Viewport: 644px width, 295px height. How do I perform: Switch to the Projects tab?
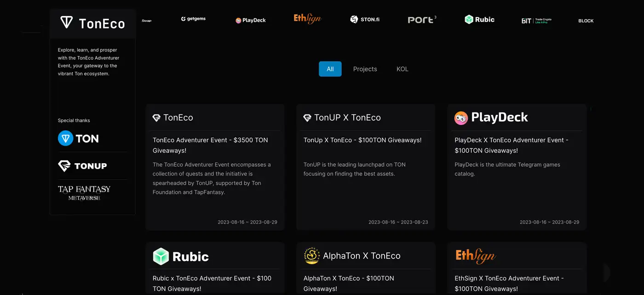click(365, 69)
